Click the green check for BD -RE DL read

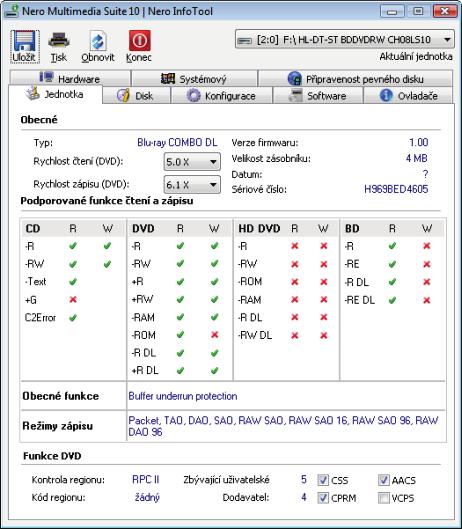coord(392,300)
